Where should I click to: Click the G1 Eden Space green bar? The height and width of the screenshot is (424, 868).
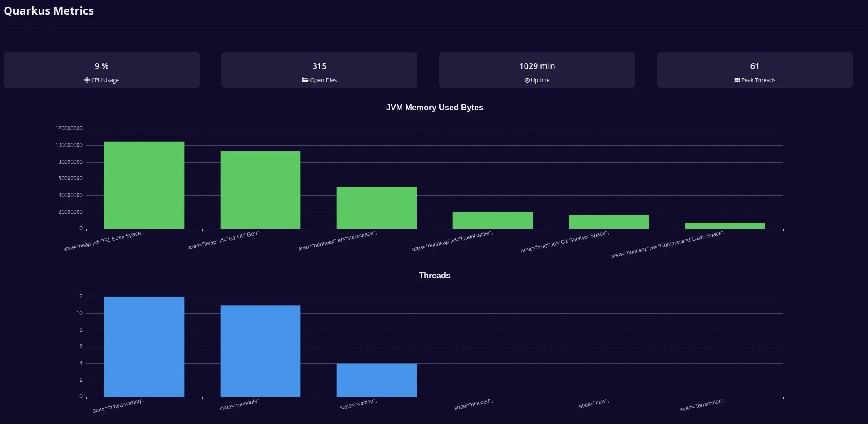click(144, 185)
